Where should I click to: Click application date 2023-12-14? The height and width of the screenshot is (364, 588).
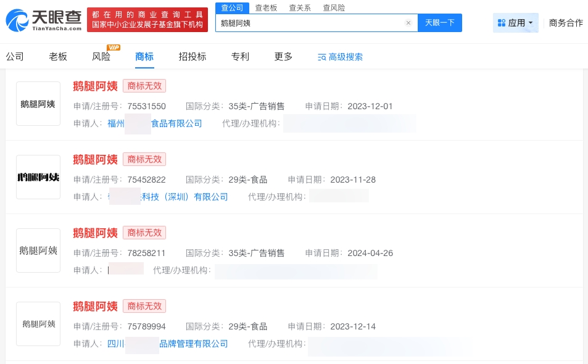[353, 327]
